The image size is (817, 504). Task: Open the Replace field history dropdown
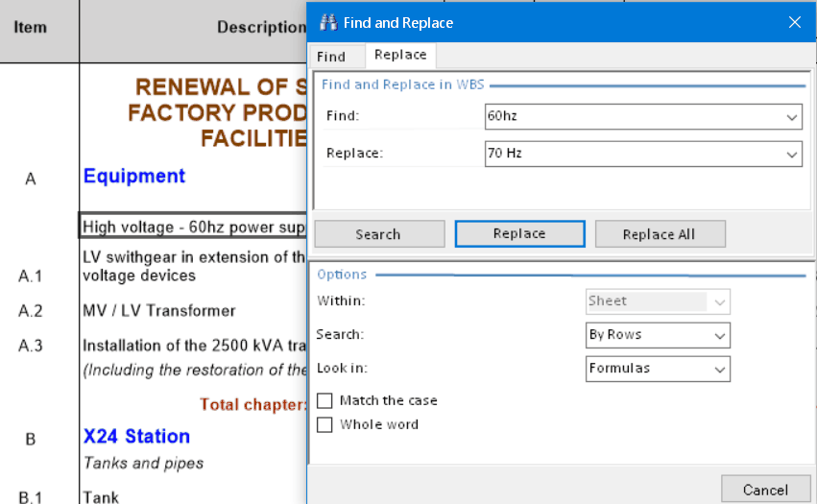792,154
